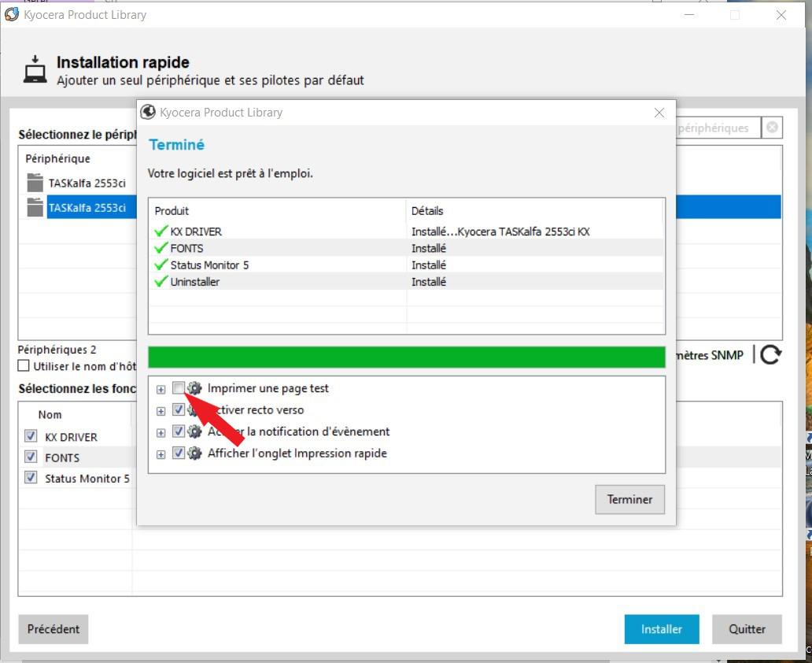The width and height of the screenshot is (812, 663).
Task: Uncheck the Status Monitor 5 checkbox in background list
Action: pyautogui.click(x=31, y=478)
